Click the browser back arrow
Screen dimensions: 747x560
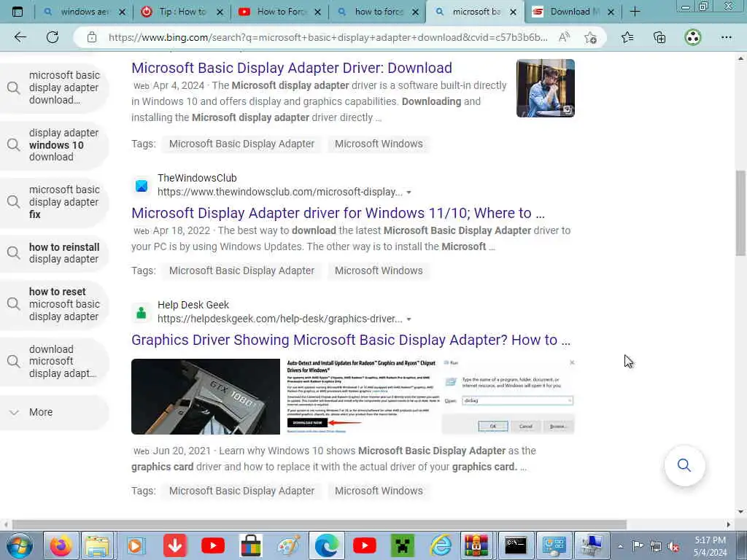point(20,37)
